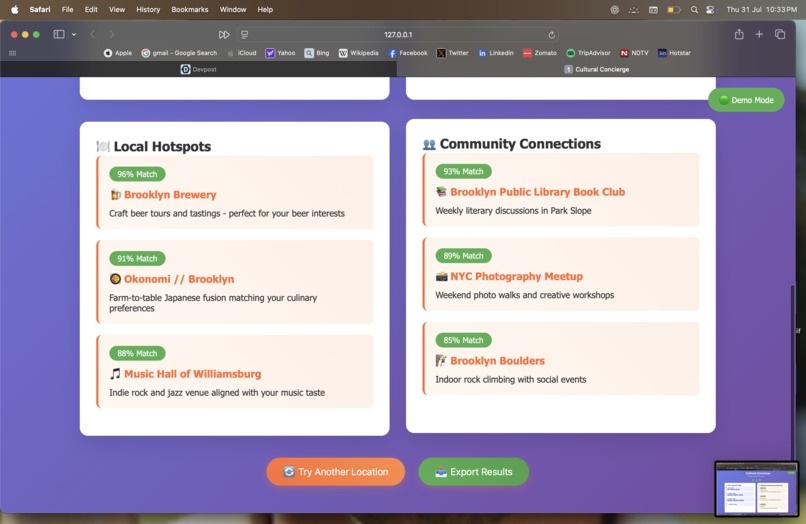
Task: Click the Local Hotspots heading
Action: pyautogui.click(x=162, y=147)
